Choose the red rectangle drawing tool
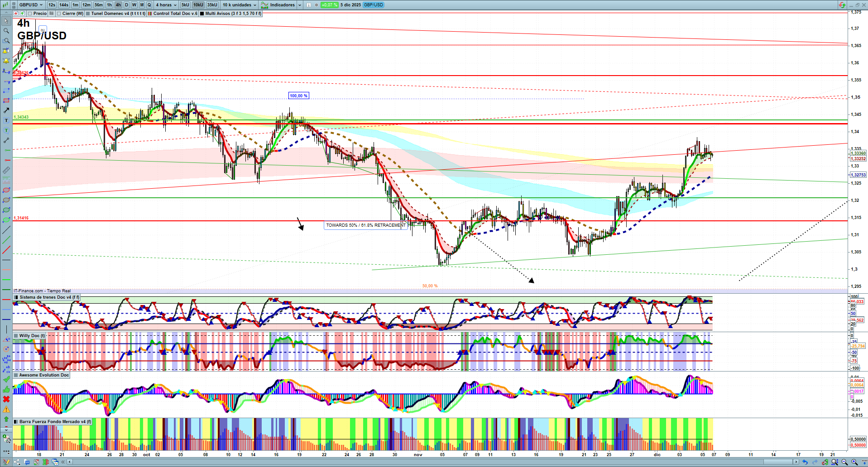The height and width of the screenshot is (467, 868). click(6, 100)
